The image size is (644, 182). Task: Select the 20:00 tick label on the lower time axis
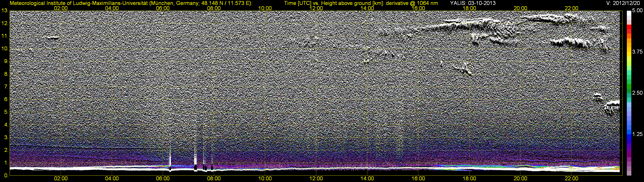click(521, 179)
